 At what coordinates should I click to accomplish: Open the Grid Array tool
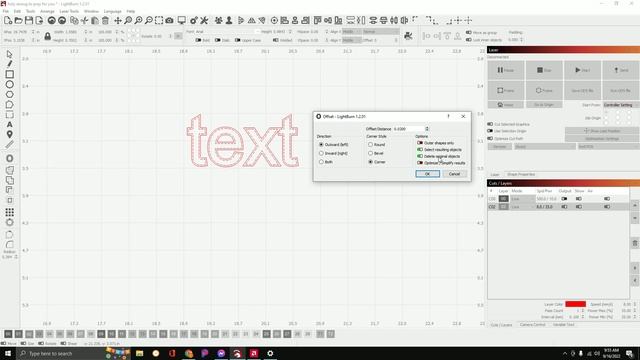tap(9, 212)
